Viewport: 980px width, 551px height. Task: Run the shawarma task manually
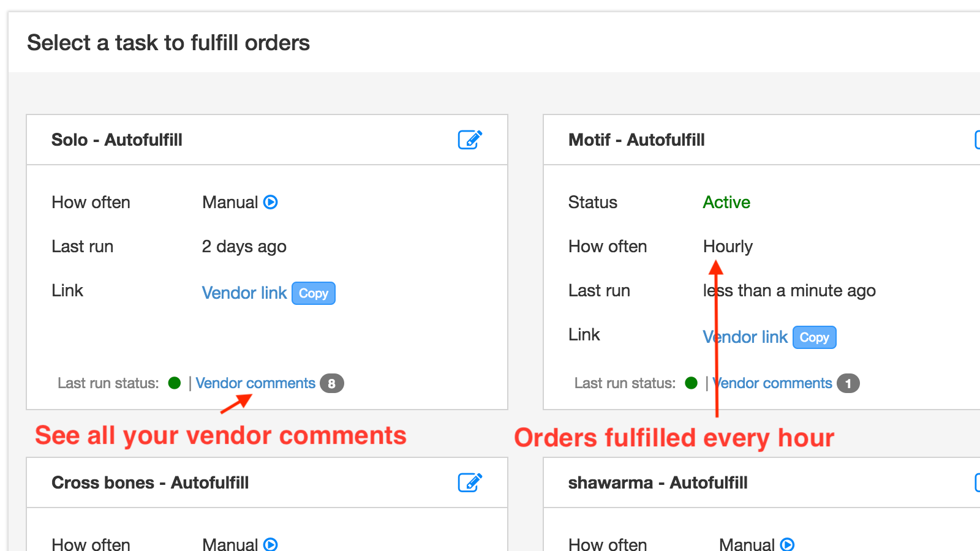click(x=787, y=544)
